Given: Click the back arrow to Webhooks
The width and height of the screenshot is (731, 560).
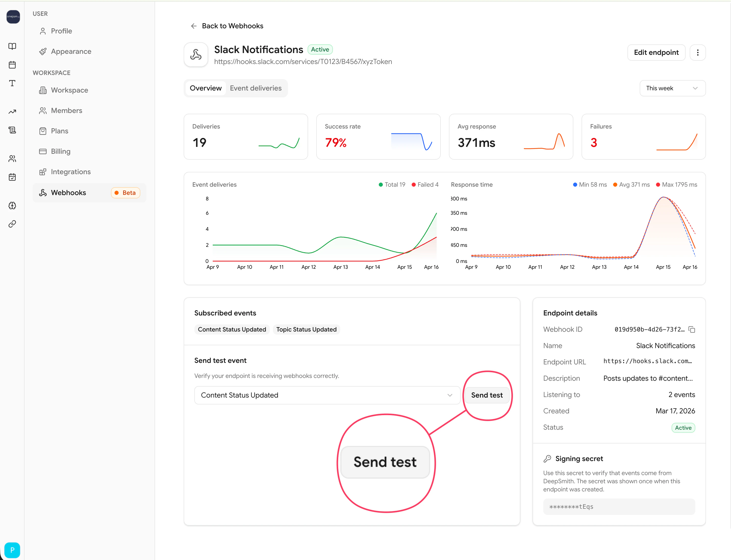Looking at the screenshot, I should tap(194, 26).
